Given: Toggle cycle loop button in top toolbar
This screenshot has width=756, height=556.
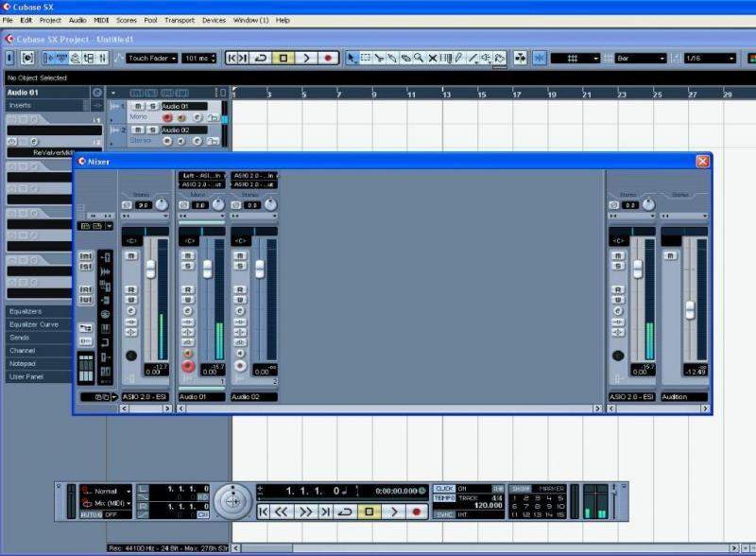Looking at the screenshot, I should coord(261,58).
